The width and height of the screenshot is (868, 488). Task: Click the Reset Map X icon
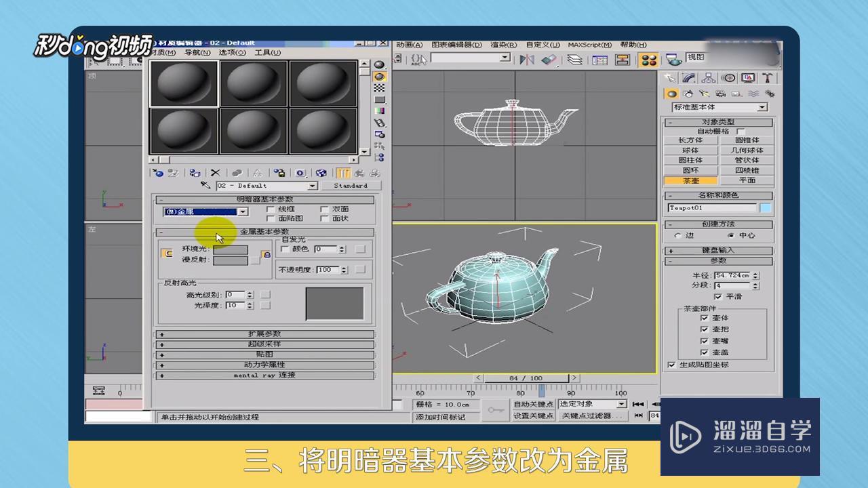coord(215,173)
